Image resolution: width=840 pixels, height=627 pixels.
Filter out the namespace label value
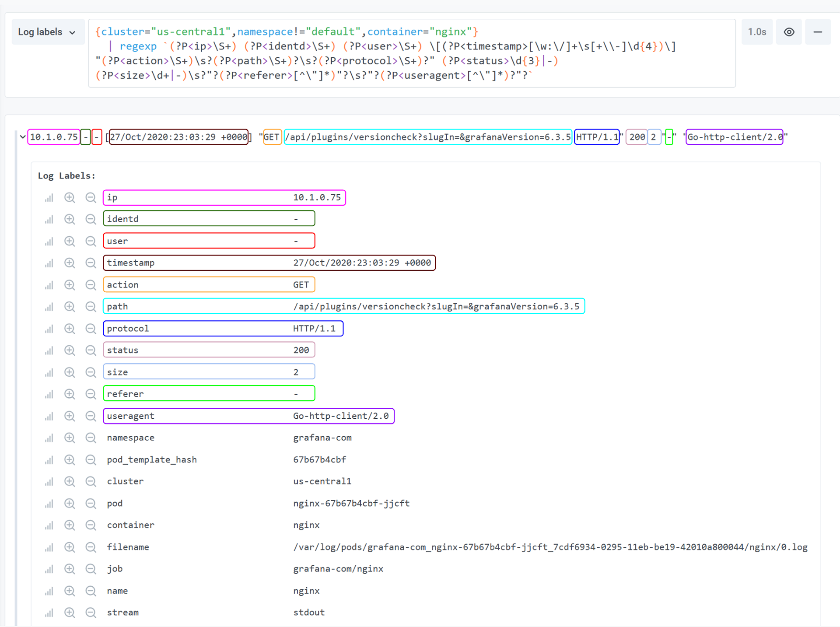tap(91, 438)
